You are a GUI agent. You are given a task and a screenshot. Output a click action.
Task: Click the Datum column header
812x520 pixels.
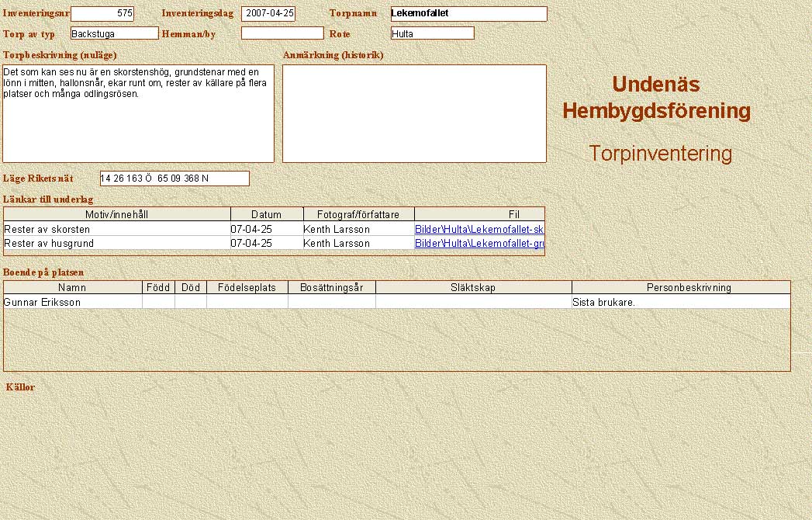(266, 214)
